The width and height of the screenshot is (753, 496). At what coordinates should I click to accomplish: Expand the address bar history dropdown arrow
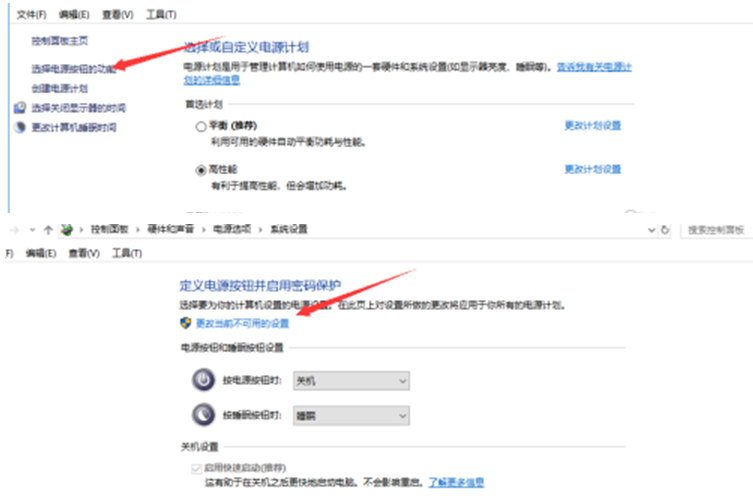click(x=650, y=230)
